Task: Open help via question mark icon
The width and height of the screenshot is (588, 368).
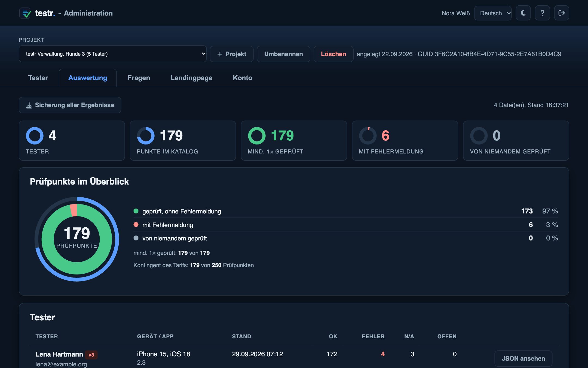Action: click(x=542, y=13)
